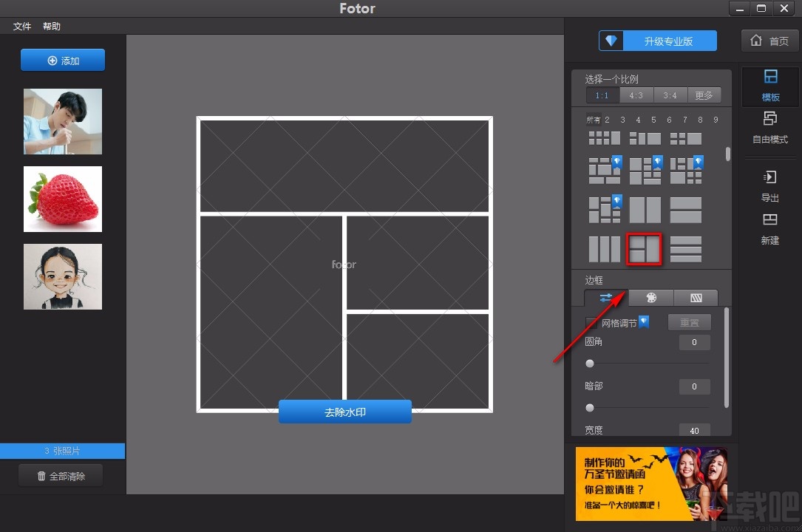Click the 3 张照片 photo count bar
Viewport: 802px width, 532px height.
(x=62, y=451)
